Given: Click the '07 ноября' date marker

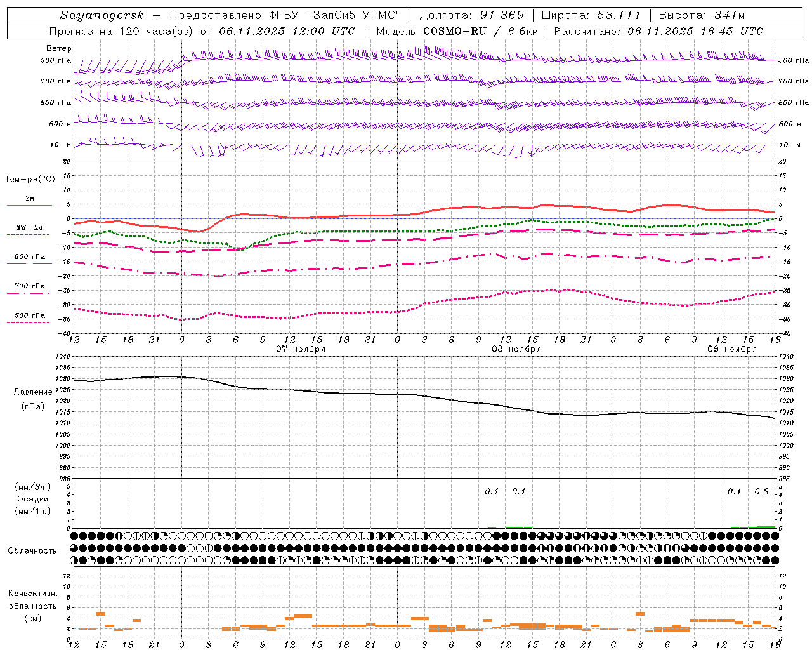Looking at the screenshot, I should (x=301, y=349).
